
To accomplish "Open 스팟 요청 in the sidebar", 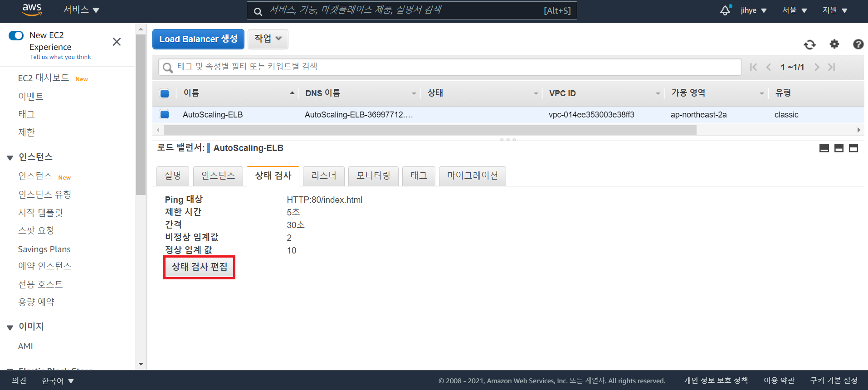I will (x=36, y=230).
